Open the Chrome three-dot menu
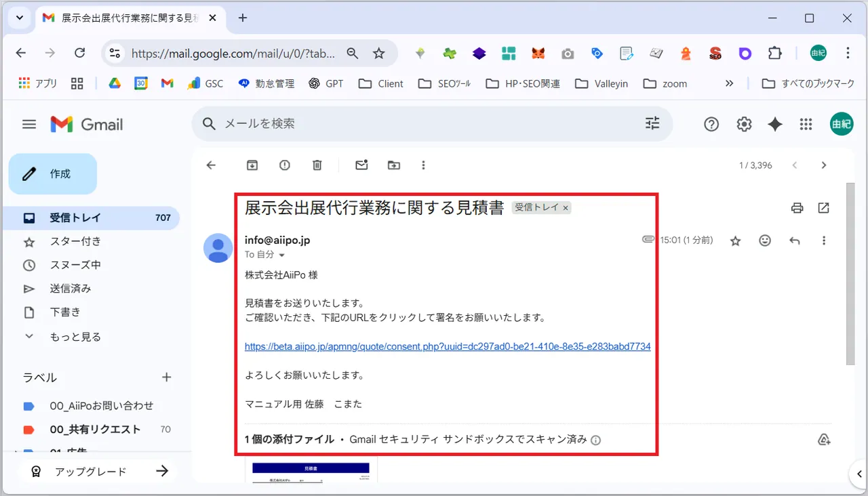 point(848,53)
